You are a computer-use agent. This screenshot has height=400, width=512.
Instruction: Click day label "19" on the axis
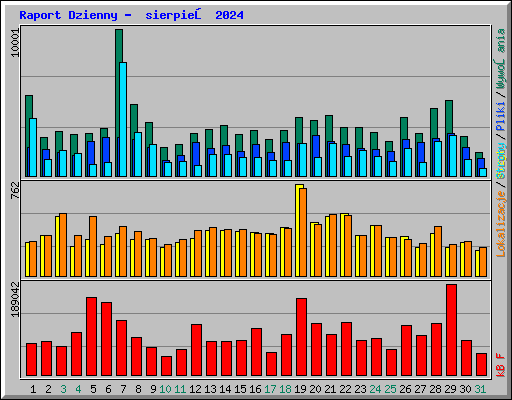coord(300,389)
